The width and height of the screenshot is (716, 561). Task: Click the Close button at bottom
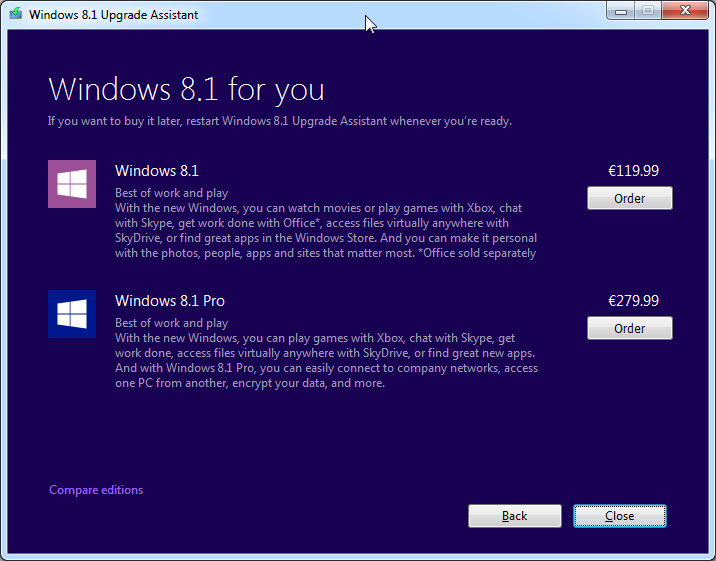pyautogui.click(x=620, y=516)
